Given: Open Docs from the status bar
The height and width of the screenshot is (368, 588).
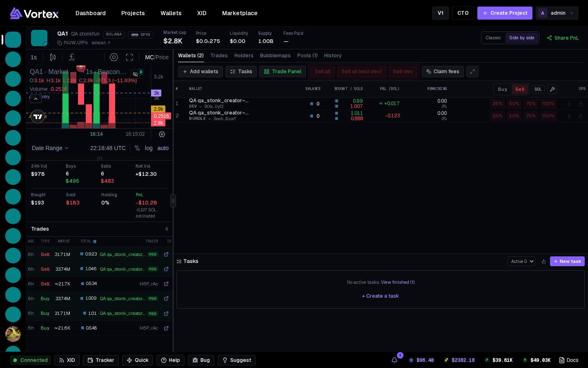Looking at the screenshot, I should click(x=569, y=360).
